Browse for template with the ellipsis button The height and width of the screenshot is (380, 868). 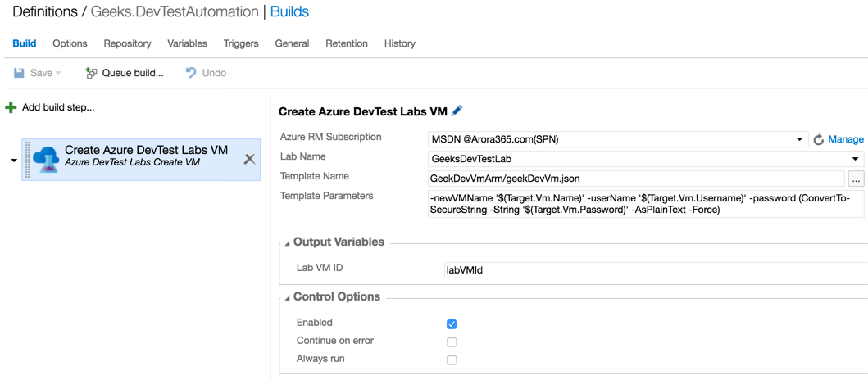coord(856,179)
